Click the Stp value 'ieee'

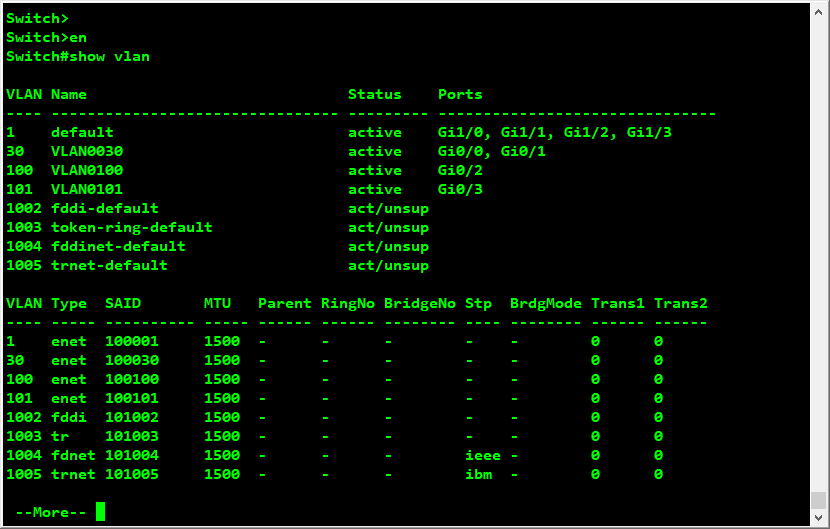coord(483,456)
